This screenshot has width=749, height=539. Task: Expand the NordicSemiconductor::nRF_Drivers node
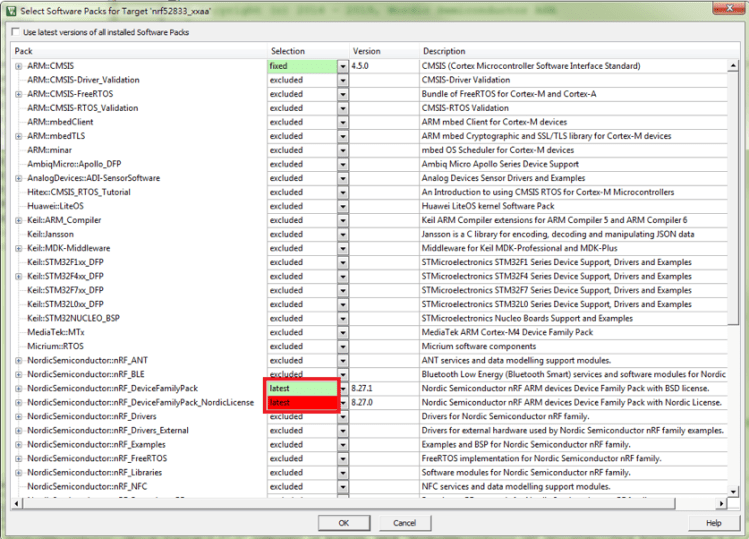(18, 417)
